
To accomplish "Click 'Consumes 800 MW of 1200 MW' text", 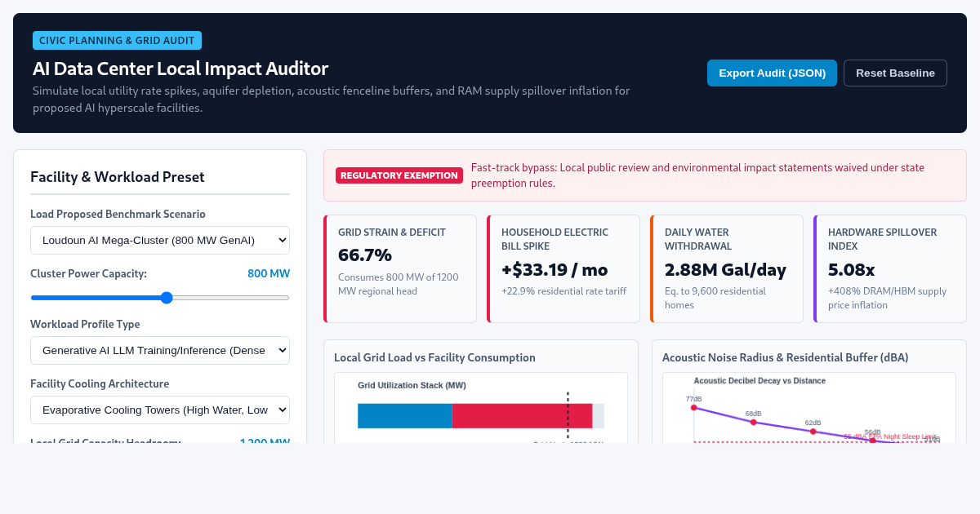I will 399,284.
